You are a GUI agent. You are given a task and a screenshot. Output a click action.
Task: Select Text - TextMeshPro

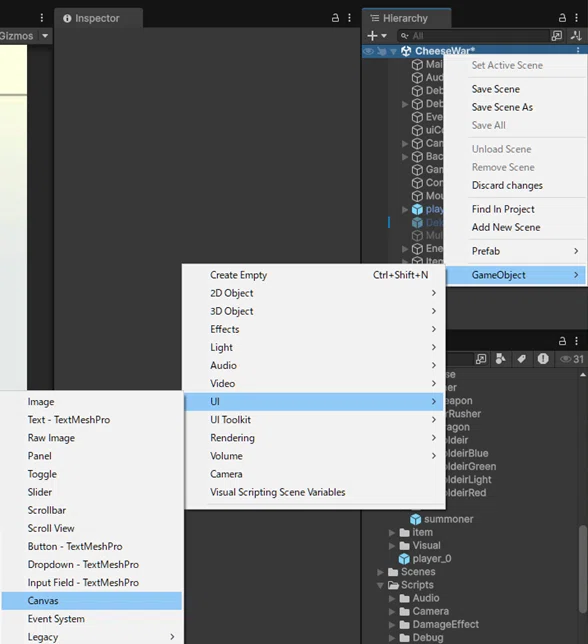92,419
